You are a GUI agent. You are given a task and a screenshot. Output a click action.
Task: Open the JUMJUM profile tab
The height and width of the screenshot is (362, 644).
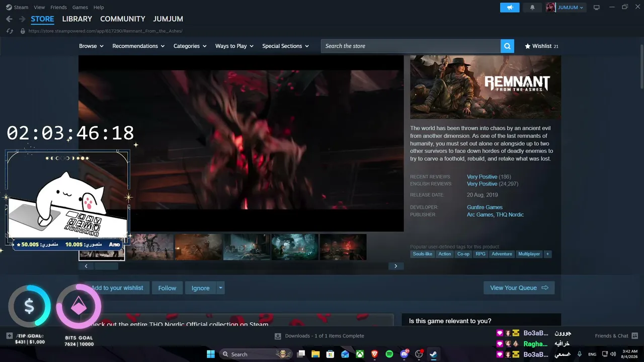point(168,19)
